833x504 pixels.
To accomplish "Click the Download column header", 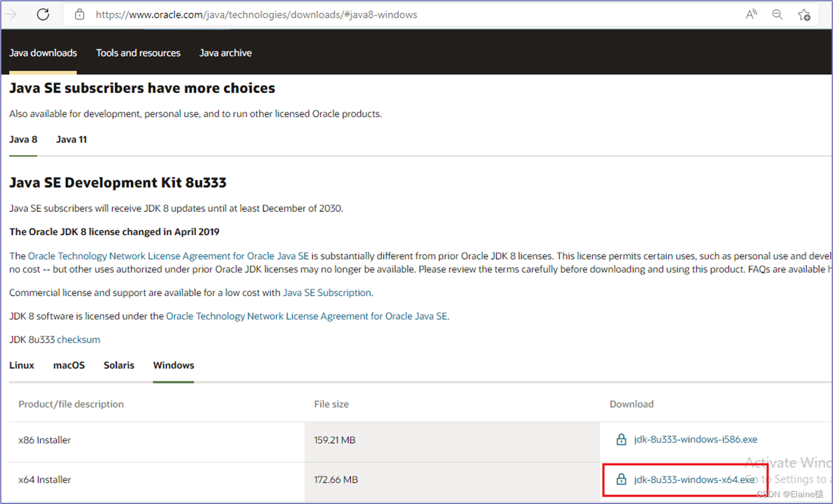I will [x=632, y=404].
